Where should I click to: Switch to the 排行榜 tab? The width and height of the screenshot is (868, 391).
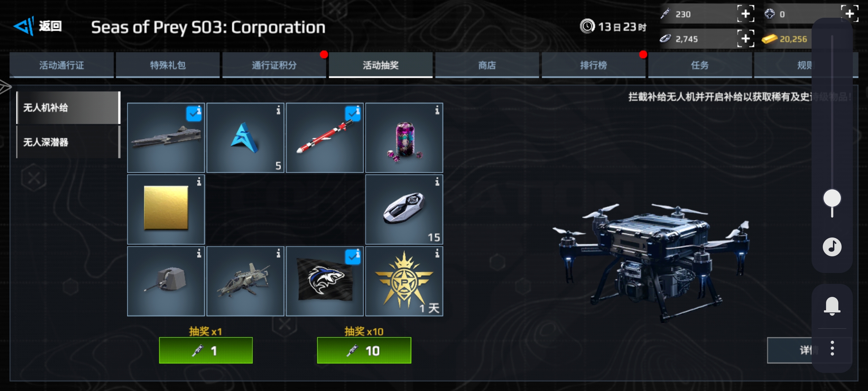(x=593, y=65)
